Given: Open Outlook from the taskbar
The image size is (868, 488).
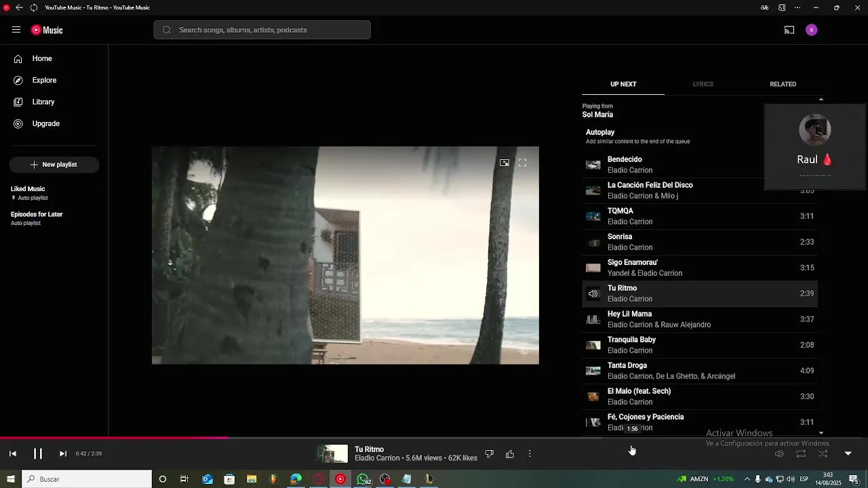Looking at the screenshot, I should pos(208,479).
